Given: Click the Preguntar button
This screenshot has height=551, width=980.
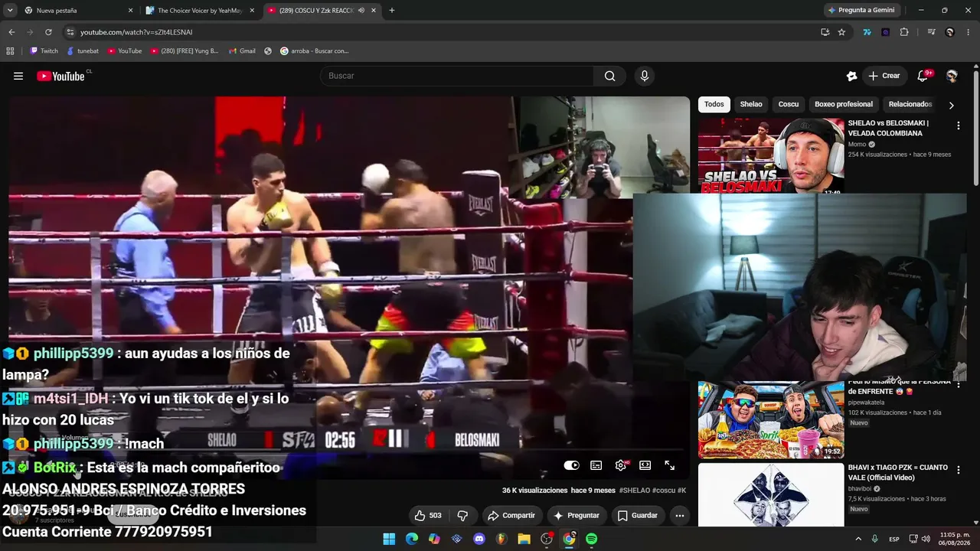Looking at the screenshot, I should click(577, 516).
